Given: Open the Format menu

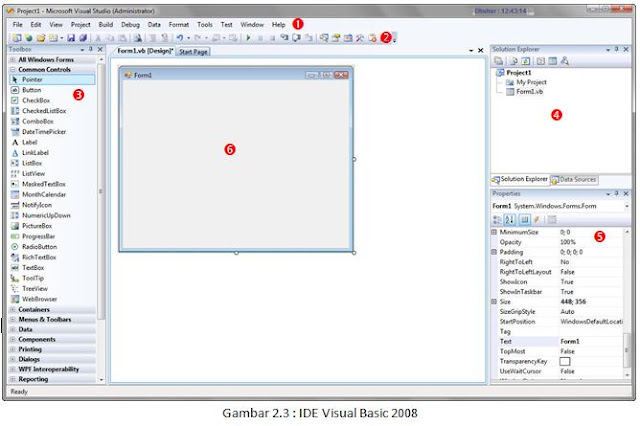Looking at the screenshot, I should click(x=179, y=24).
